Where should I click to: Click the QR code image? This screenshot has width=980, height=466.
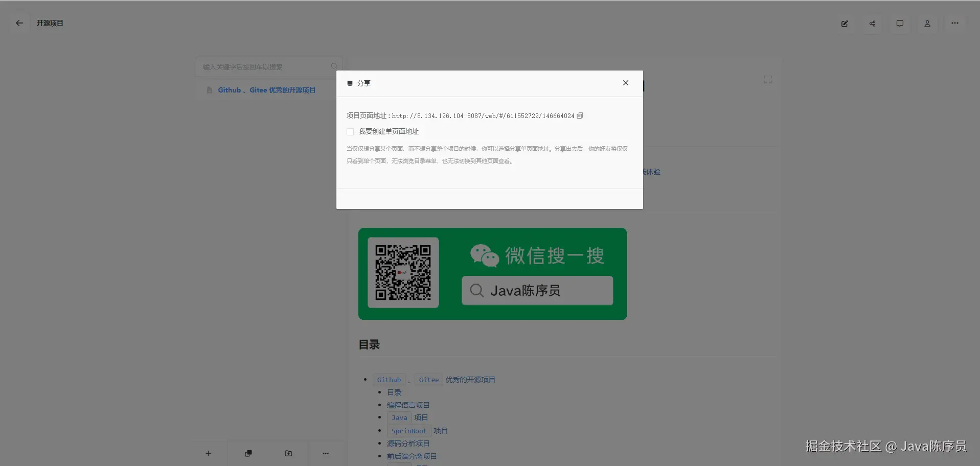[403, 273]
